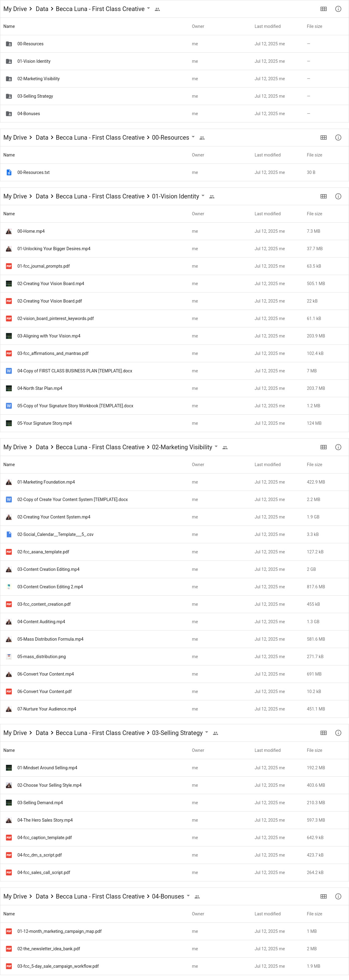Toggle grid layout in the 03-Selling Strategy section
This screenshot has height=980, width=349.
point(324,733)
